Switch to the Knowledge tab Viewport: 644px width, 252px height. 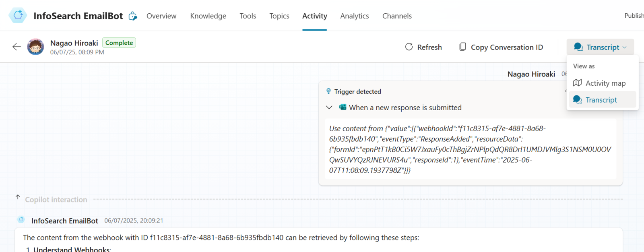pyautogui.click(x=208, y=16)
